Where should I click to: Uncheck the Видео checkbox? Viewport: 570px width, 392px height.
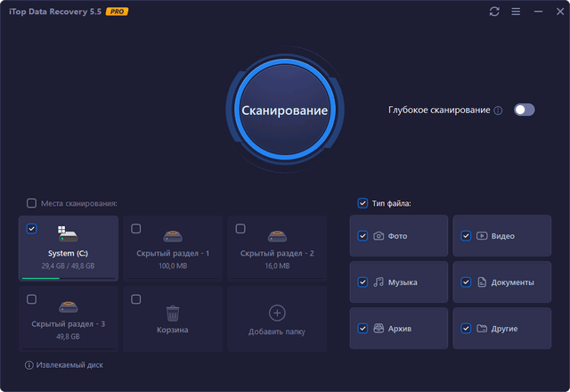coord(466,236)
